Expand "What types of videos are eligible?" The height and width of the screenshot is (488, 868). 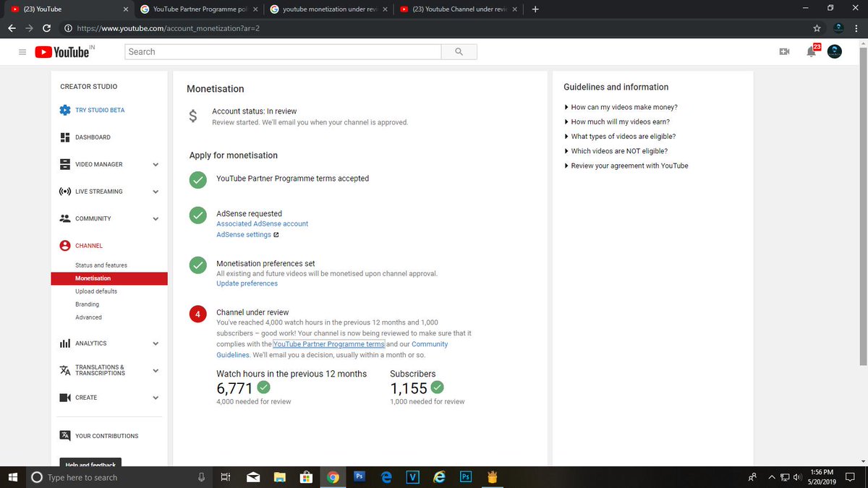(620, 136)
